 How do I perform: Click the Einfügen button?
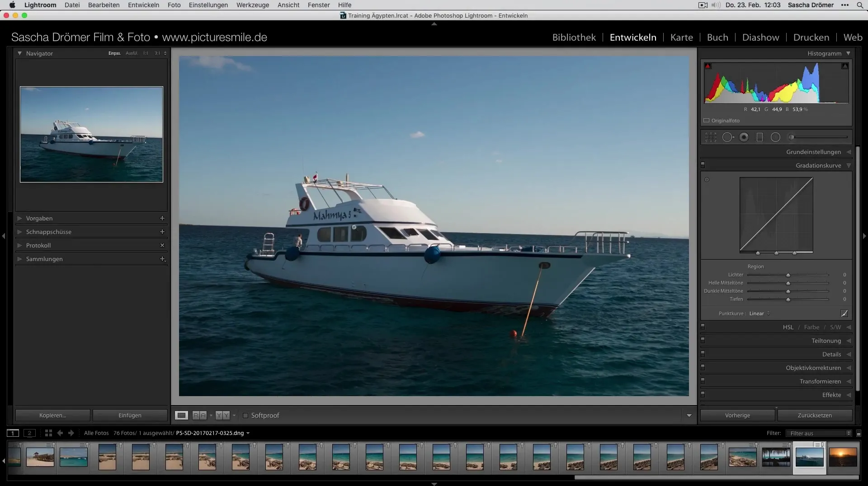click(130, 416)
